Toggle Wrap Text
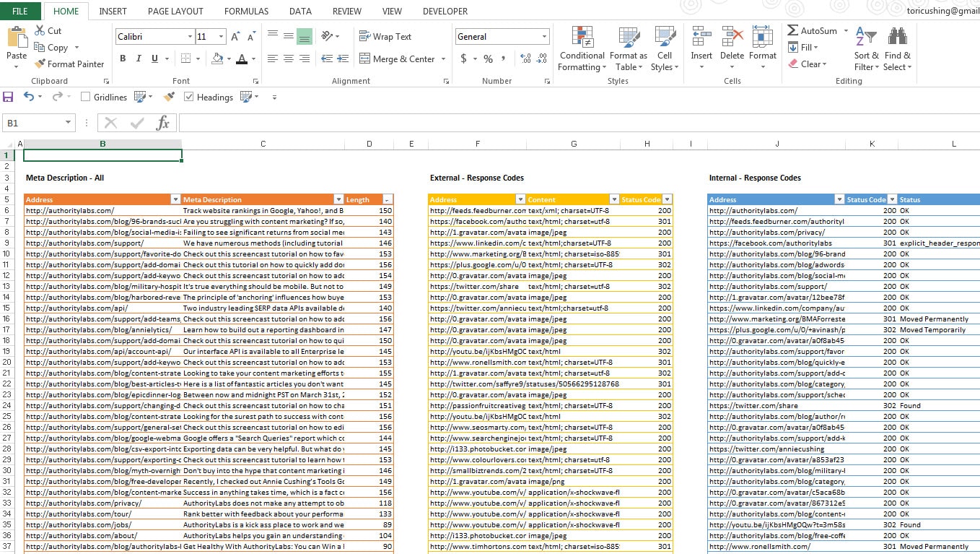The height and width of the screenshot is (554, 980). 385,36
